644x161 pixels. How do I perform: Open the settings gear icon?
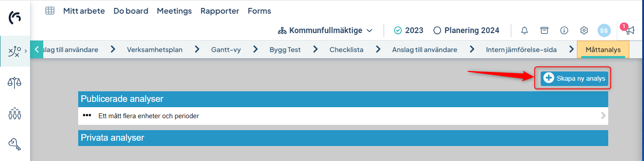click(584, 30)
